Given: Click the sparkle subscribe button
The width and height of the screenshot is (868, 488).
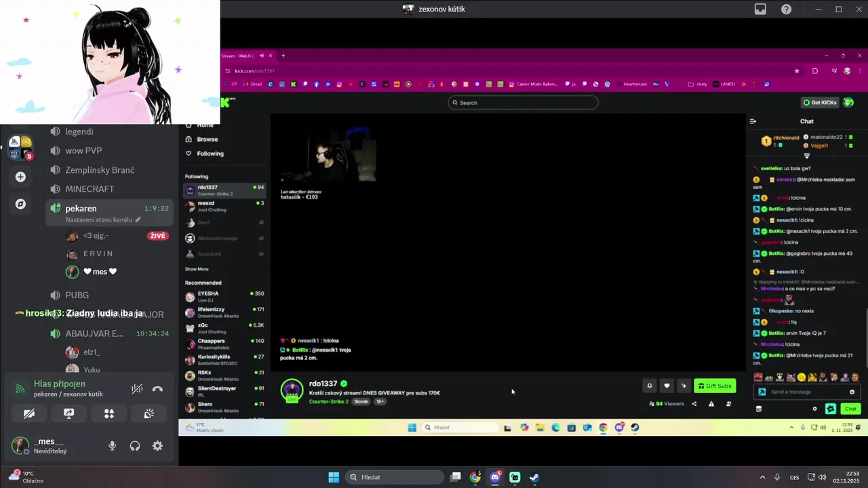Looking at the screenshot, I should (x=684, y=386).
